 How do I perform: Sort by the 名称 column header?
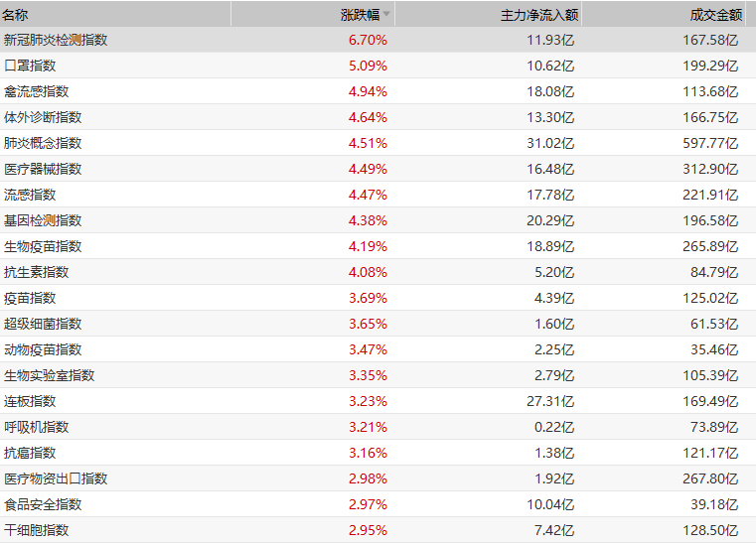coord(16,15)
